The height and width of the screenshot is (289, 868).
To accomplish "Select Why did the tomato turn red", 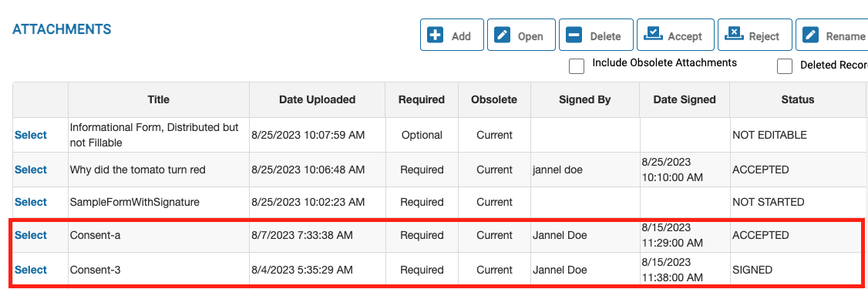I will 30,170.
